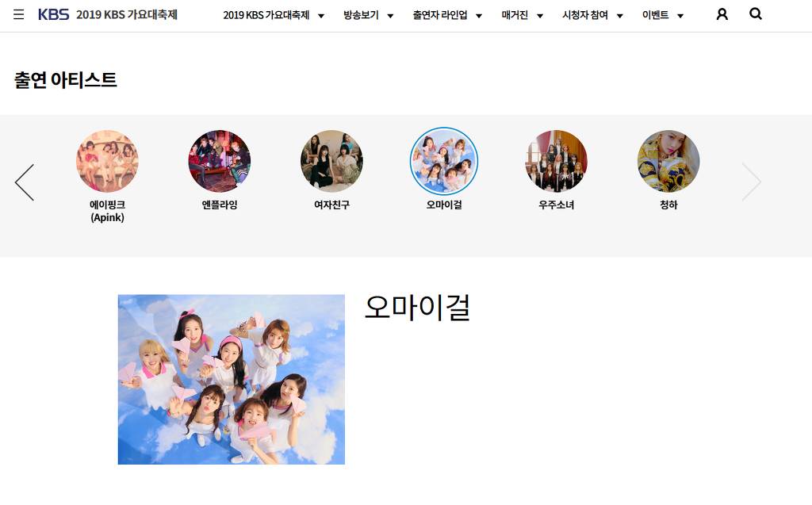Screen dimensions: 812x505
Task: Open the hamburger menu icon
Action: 19,14
